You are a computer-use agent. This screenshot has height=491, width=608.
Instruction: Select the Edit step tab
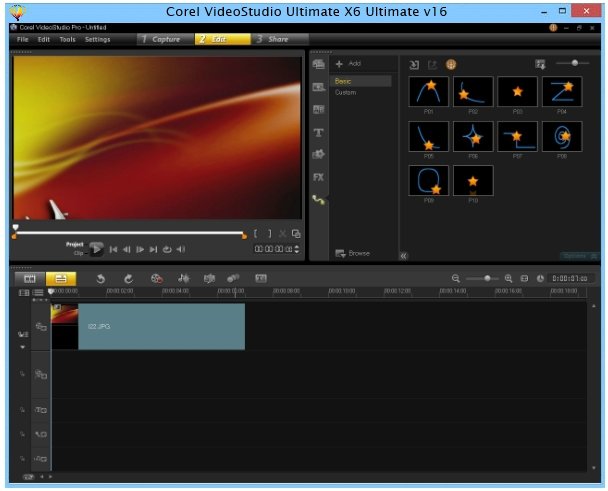tap(223, 39)
